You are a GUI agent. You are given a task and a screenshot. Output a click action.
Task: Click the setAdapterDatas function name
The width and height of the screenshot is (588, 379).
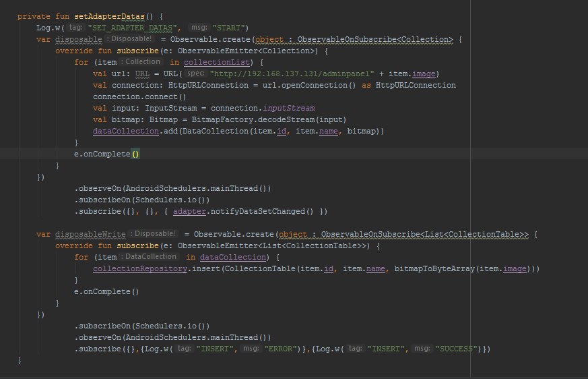click(x=109, y=17)
